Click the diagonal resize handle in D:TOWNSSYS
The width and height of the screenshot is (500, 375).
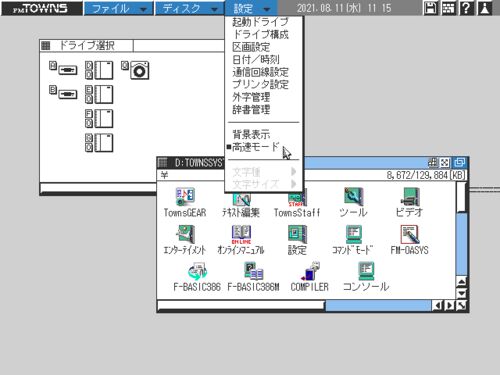462,305
